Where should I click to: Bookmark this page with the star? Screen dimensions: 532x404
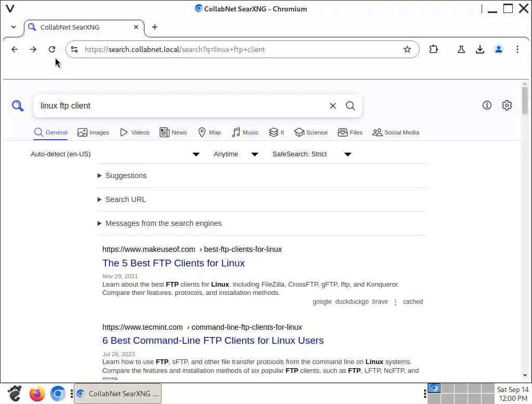[407, 49]
